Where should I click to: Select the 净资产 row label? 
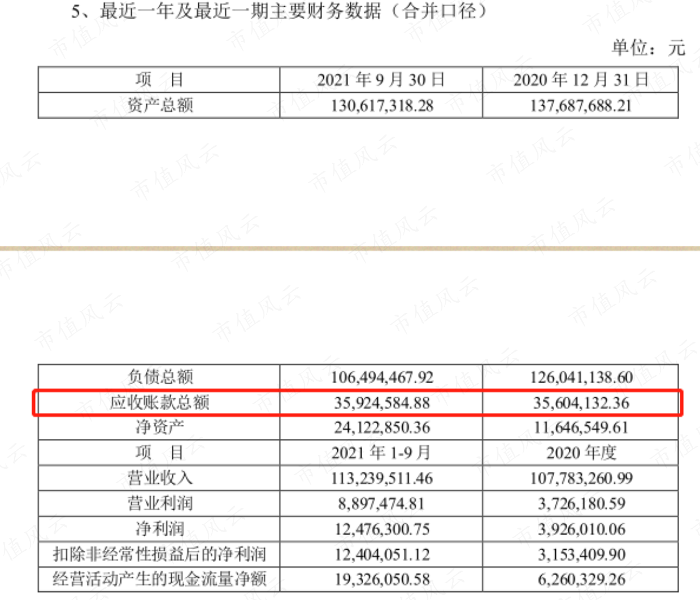[160, 427]
